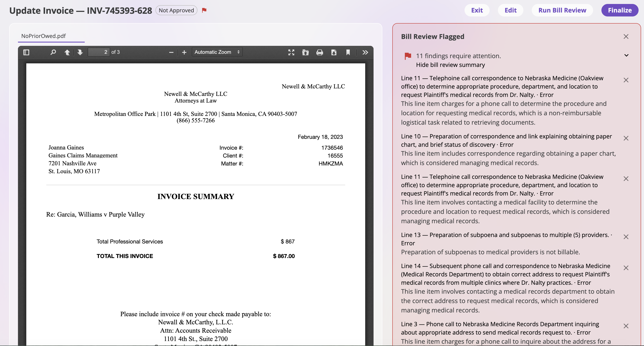Bookmark the current PDF view
Screen dimensions: 644x346
[348, 52]
